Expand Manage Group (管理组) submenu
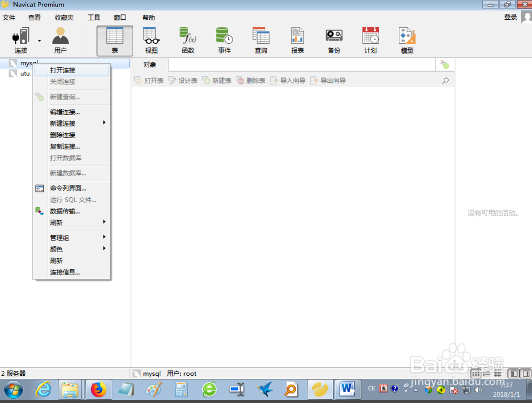The height and width of the screenshot is (403, 532). point(72,237)
